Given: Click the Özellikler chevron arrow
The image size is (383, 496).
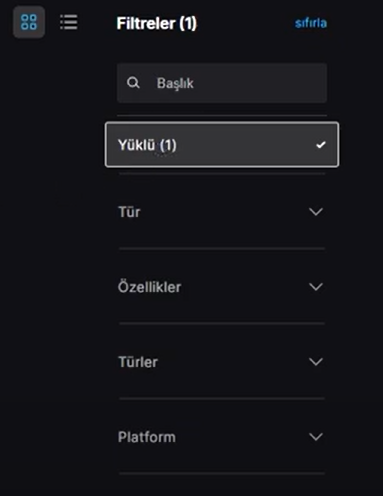Looking at the screenshot, I should [x=316, y=287].
